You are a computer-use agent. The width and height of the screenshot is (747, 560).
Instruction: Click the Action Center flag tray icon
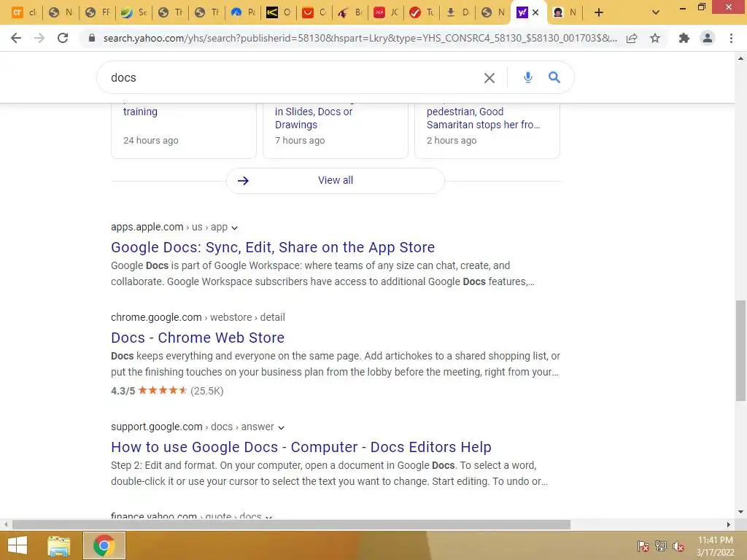(643, 546)
